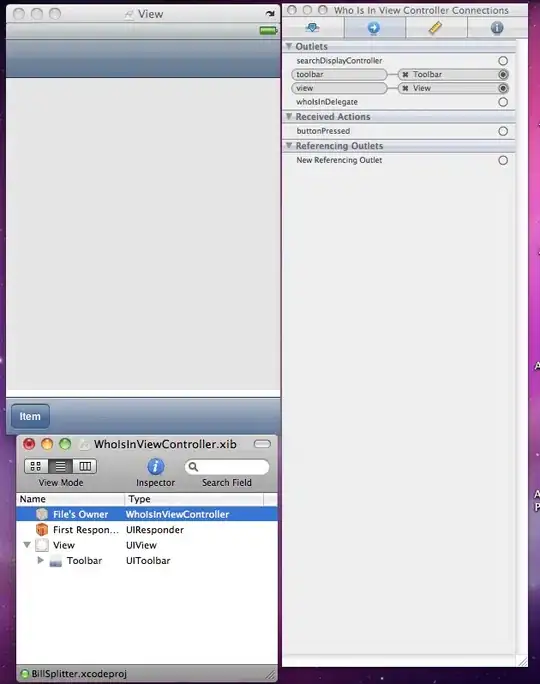Click the buttonPressed action label
This screenshot has width=540, height=684.
point(323,131)
